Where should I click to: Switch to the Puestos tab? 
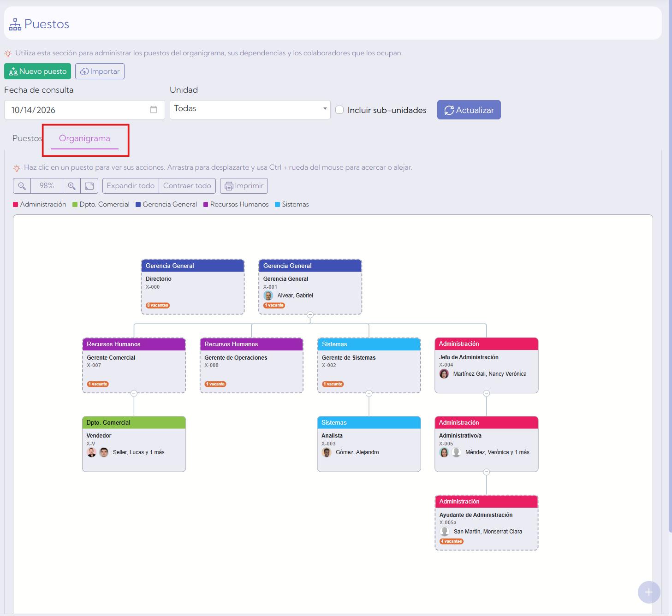coord(27,138)
